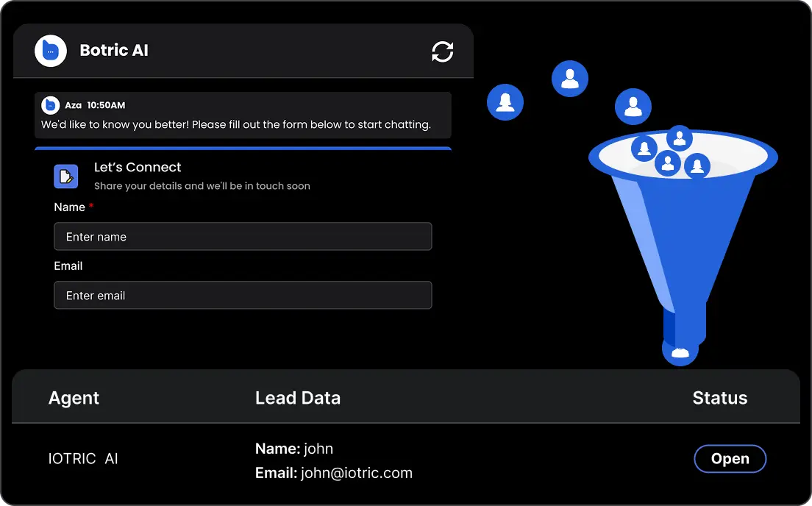Click the 'Share your details' subtitle

pos(202,186)
